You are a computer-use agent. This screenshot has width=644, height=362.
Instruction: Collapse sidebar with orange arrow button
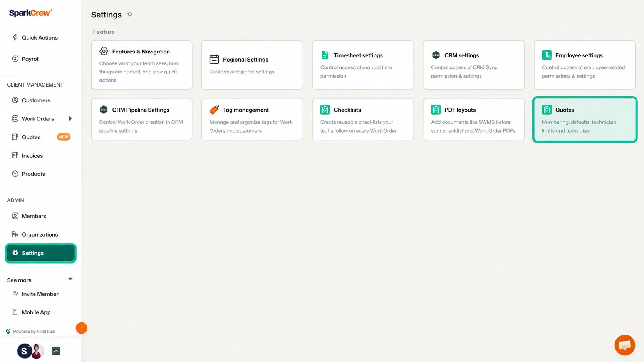point(82,328)
